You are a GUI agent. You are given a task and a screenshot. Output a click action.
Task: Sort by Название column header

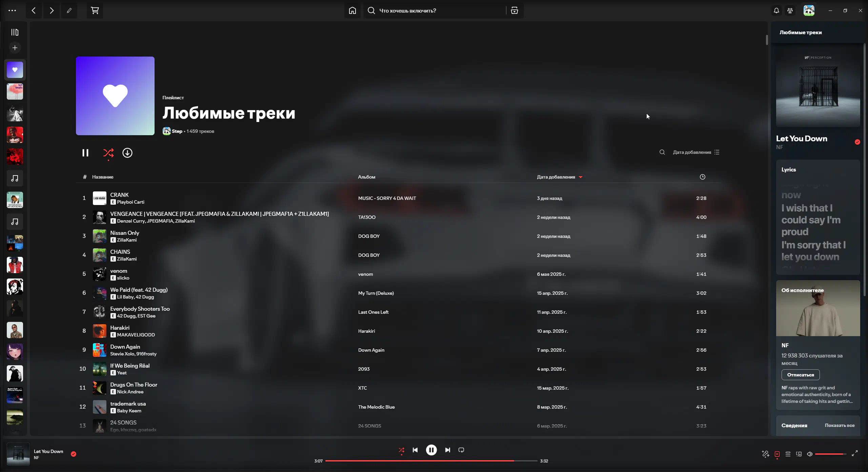click(103, 177)
